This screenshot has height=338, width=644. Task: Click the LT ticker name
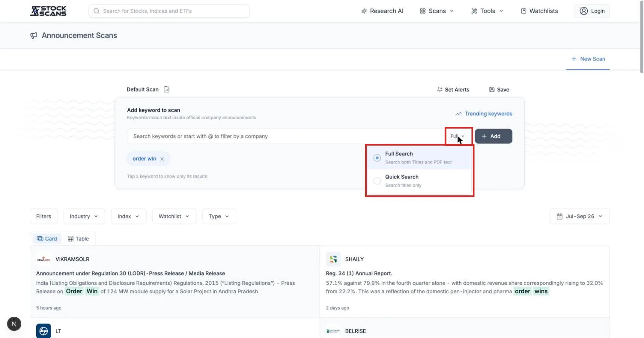[x=58, y=331]
